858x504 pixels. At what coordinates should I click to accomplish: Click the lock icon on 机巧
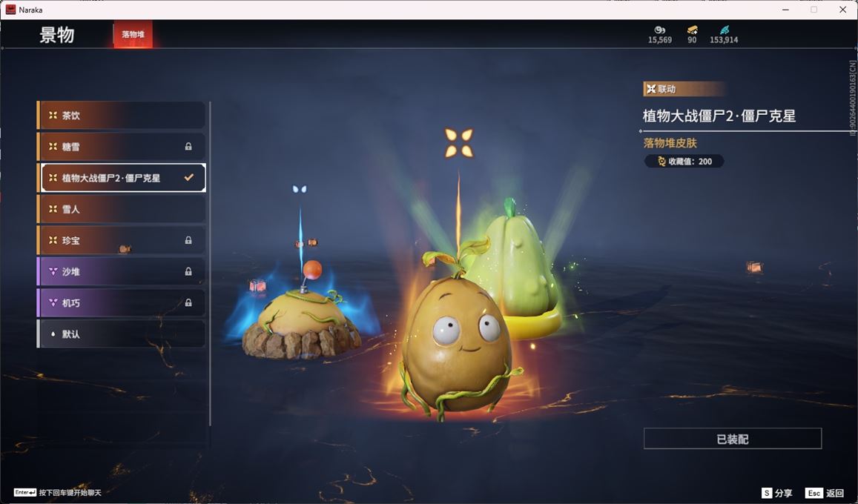188,302
